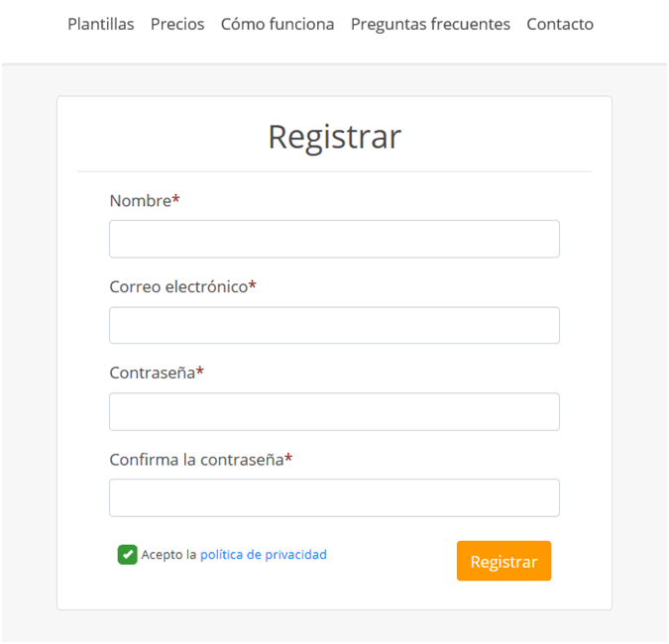Focus the Nombre text field
Viewport: 669px width, 644px height.
(x=334, y=239)
